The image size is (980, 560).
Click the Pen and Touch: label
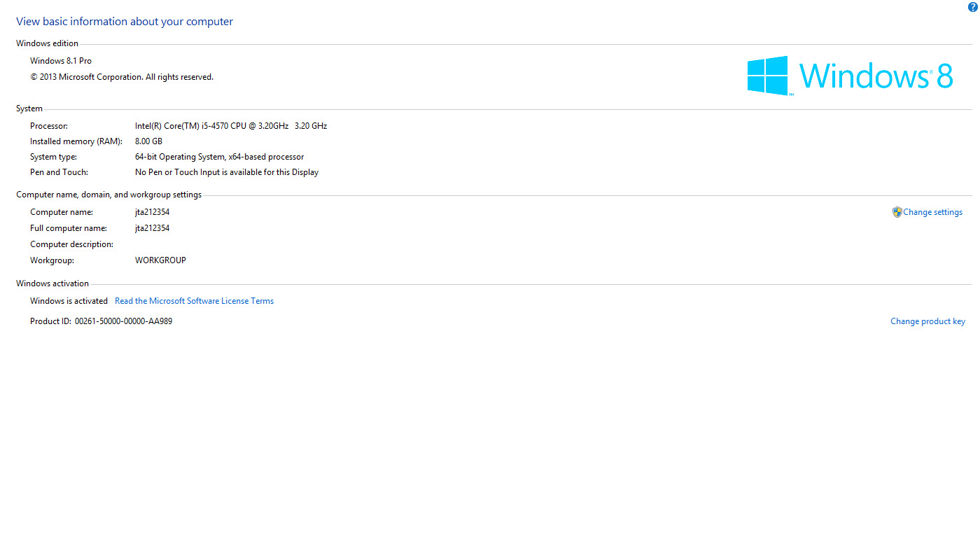[59, 172]
